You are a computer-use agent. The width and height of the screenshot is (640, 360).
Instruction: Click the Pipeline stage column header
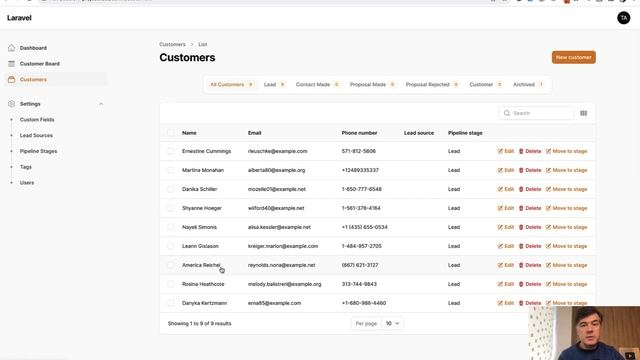coord(465,133)
